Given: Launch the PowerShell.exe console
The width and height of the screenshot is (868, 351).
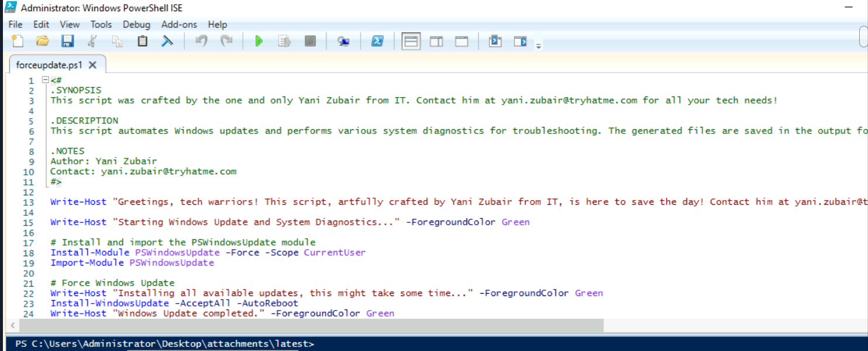Looking at the screenshot, I should pos(378,41).
